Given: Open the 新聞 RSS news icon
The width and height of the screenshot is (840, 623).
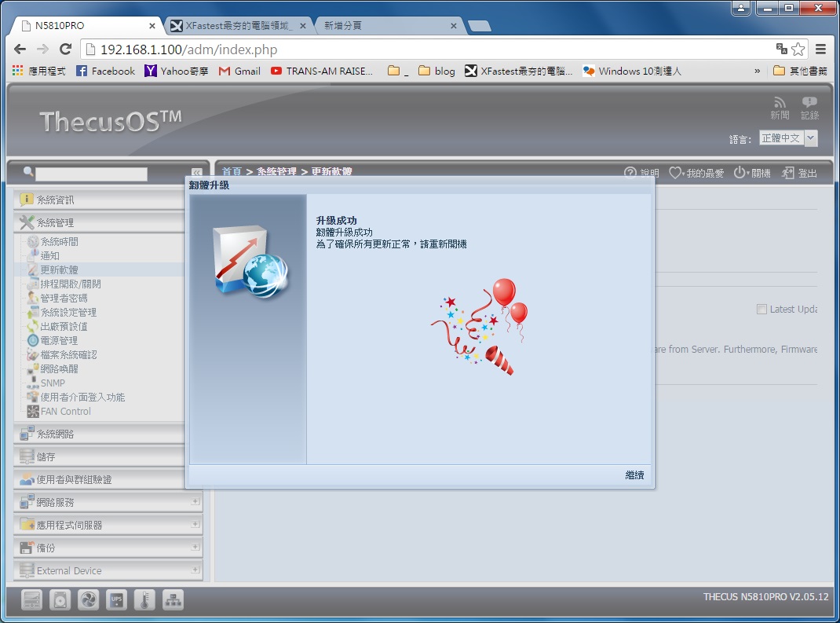Looking at the screenshot, I should (x=780, y=108).
